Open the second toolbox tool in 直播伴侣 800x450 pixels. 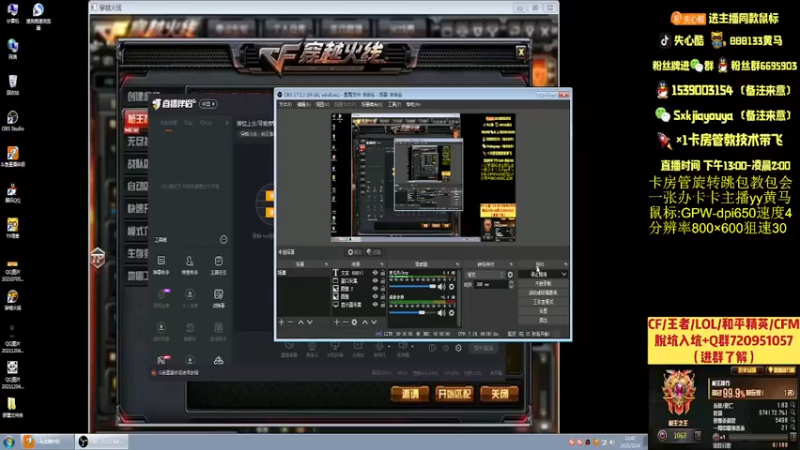[x=190, y=265]
